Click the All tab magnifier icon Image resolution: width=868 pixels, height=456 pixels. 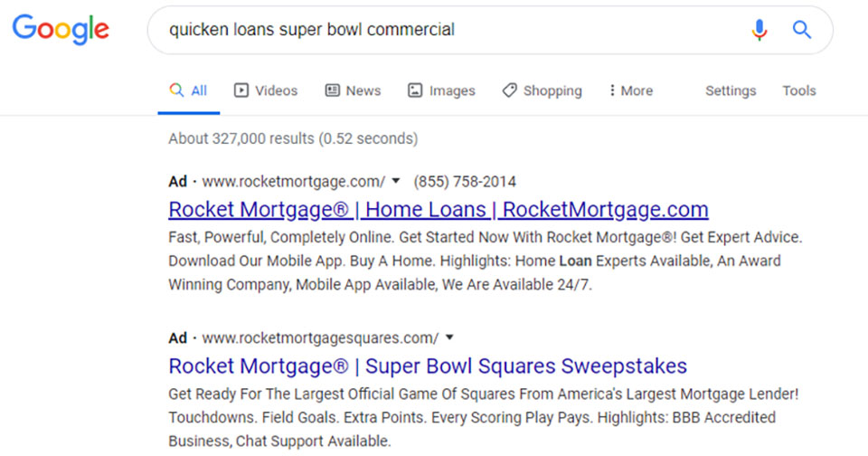tap(176, 90)
